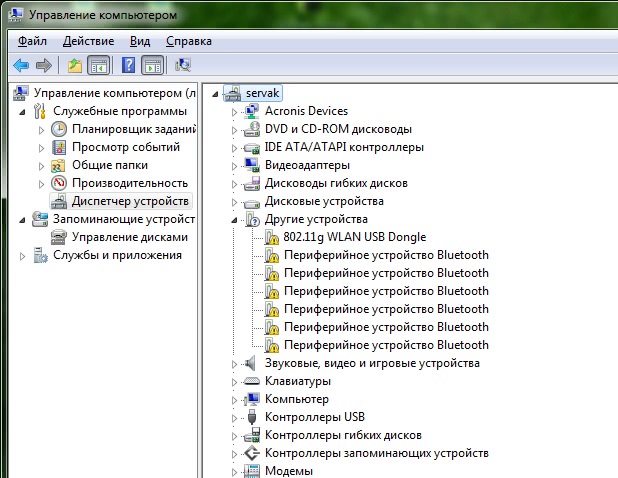
Task: Toggle the action pane toolbar icon
Action: [x=153, y=65]
